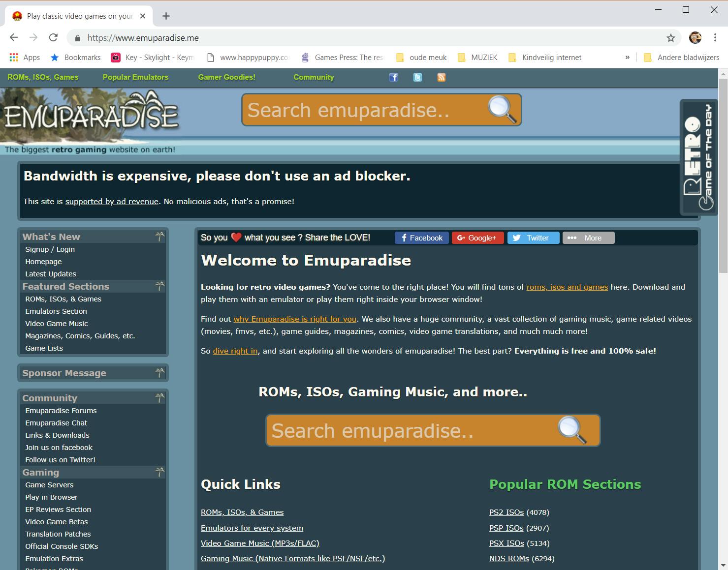728x570 pixels.
Task: Go to Emulators Section in sidebar
Action: 56,311
